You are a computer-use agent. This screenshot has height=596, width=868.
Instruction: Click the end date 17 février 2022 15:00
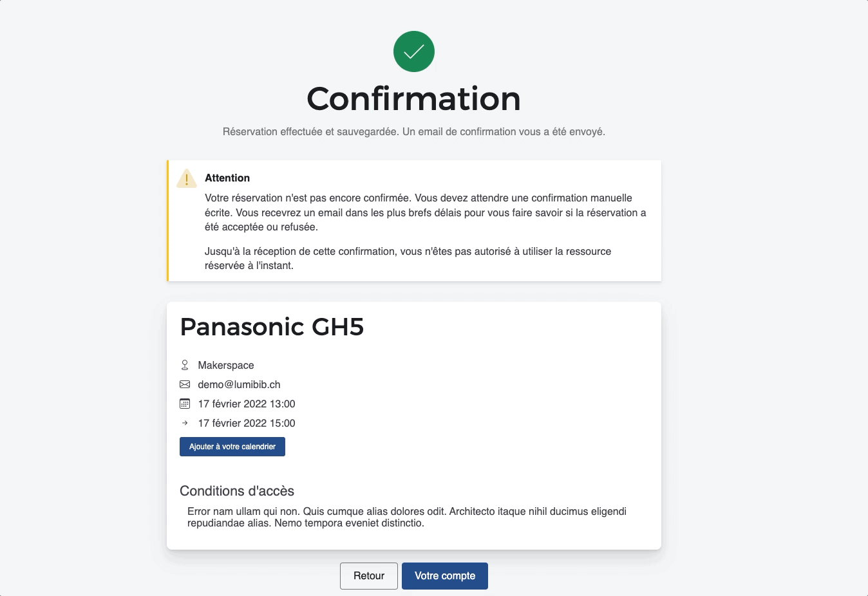[247, 423]
